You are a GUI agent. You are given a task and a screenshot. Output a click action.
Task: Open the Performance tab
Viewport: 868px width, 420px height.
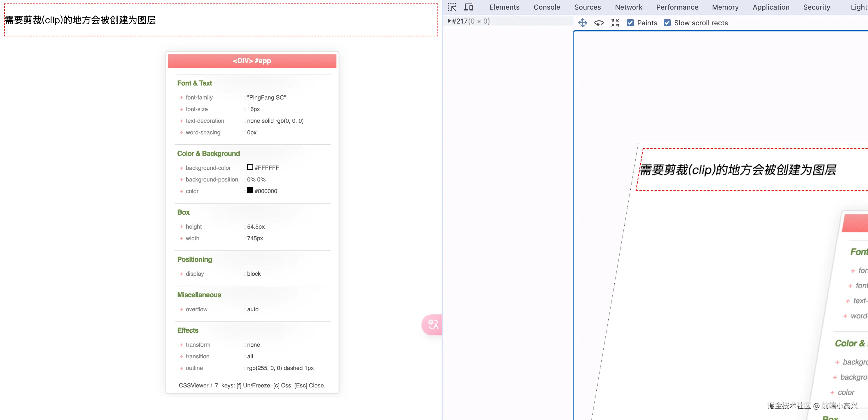[677, 7]
